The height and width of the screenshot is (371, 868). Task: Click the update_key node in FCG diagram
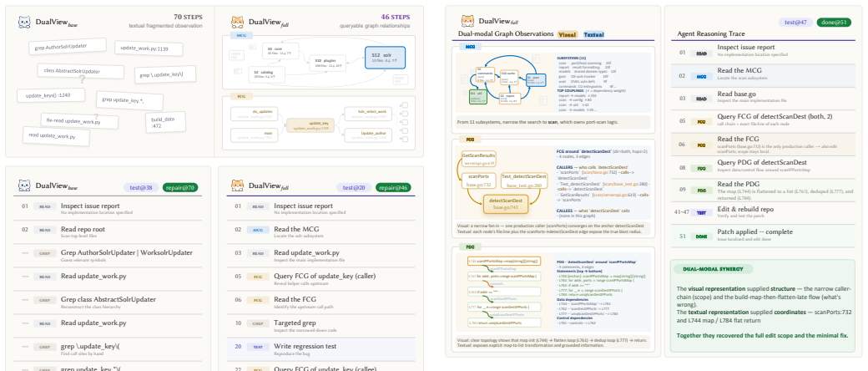309,125
